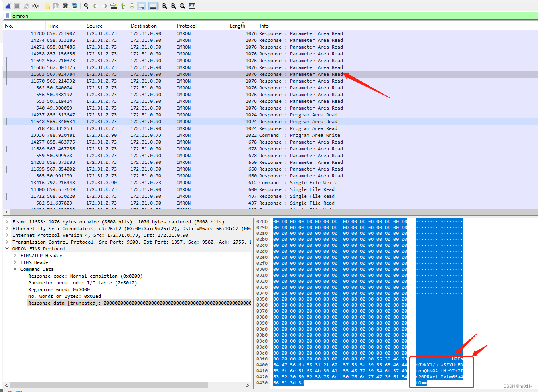Sort by the No. column header

[x=24, y=26]
